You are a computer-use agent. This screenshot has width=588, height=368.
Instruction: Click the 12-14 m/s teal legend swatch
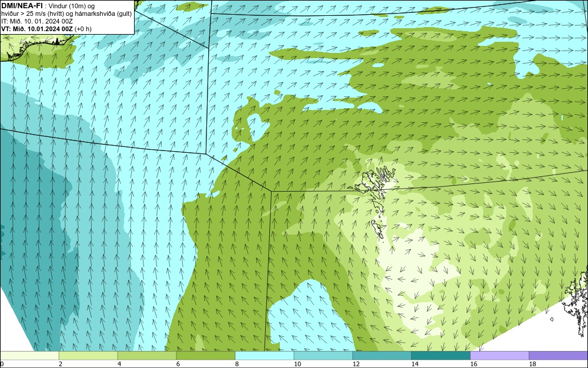(x=382, y=356)
